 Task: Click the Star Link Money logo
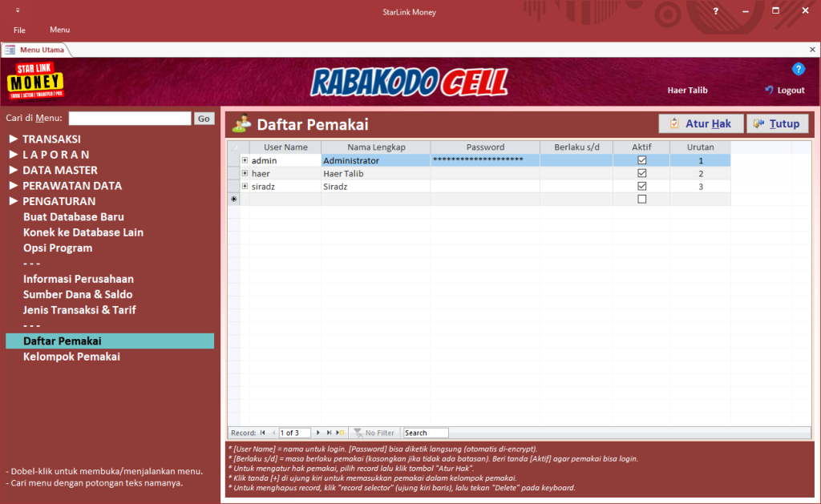coord(35,82)
